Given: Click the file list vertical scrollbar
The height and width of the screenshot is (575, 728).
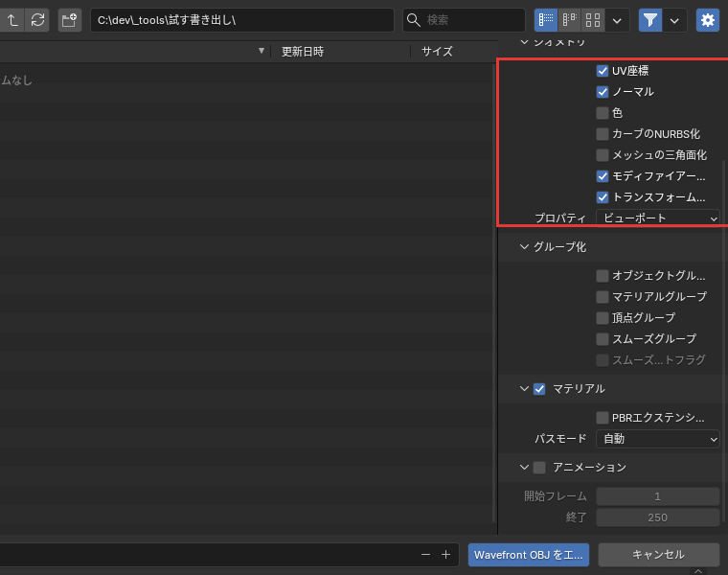Looking at the screenshot, I should [493, 292].
